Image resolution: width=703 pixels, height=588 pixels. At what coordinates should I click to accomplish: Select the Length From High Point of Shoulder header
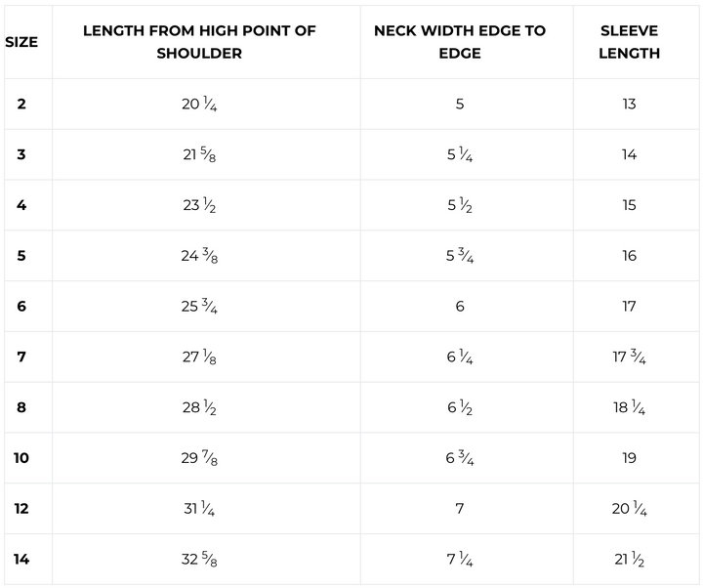tap(199, 42)
